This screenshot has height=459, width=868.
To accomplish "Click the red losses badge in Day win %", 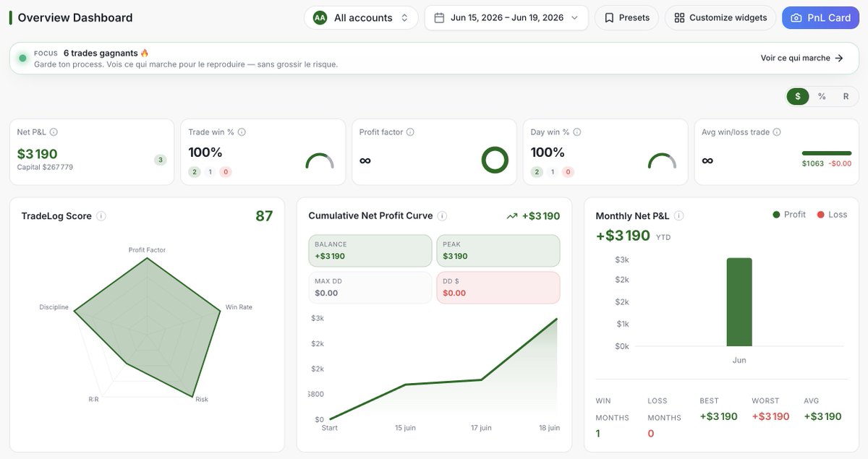I will (x=568, y=172).
